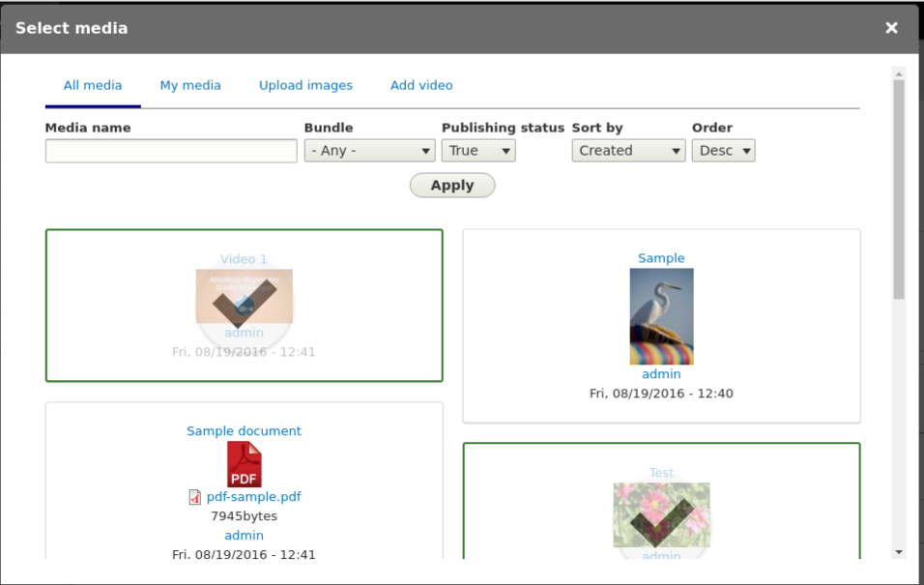Click the Sample document title link

pyautogui.click(x=244, y=431)
